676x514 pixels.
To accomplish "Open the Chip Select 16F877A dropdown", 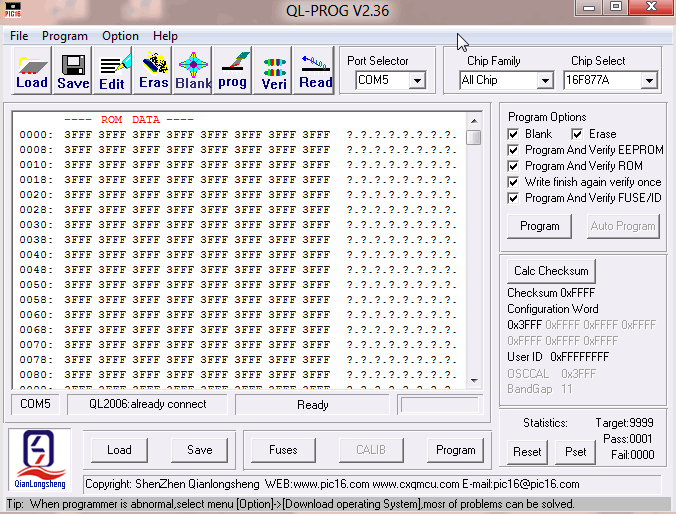I will [649, 80].
